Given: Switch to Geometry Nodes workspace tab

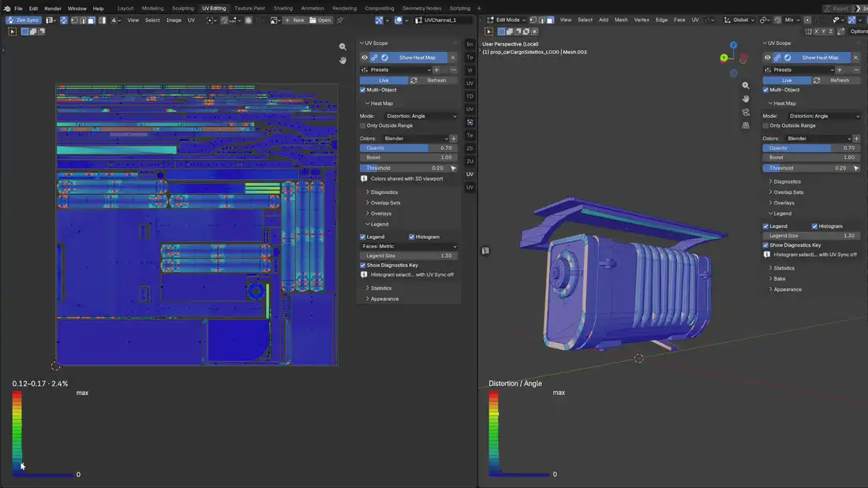Looking at the screenshot, I should click(421, 9).
